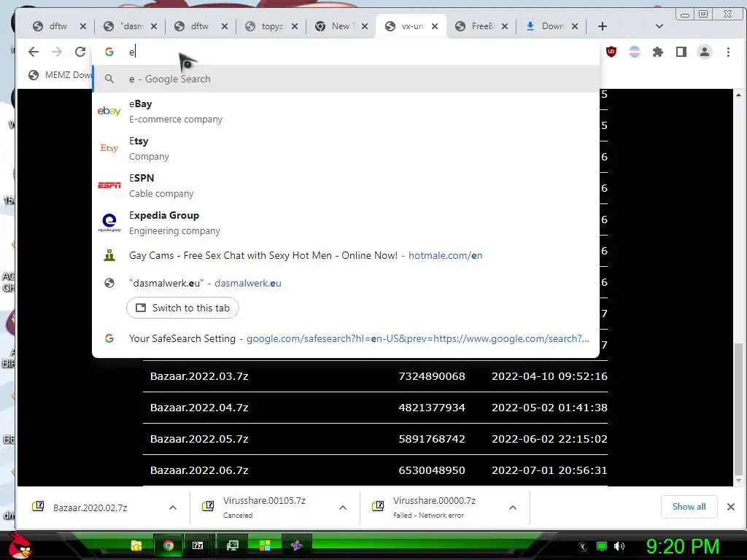747x560 pixels.
Task: Close the topyz tab
Action: click(x=295, y=26)
